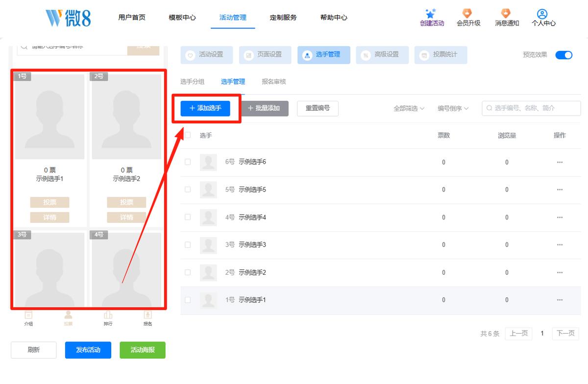Check the box for 示例选手6
588x384 pixels.
(188, 162)
